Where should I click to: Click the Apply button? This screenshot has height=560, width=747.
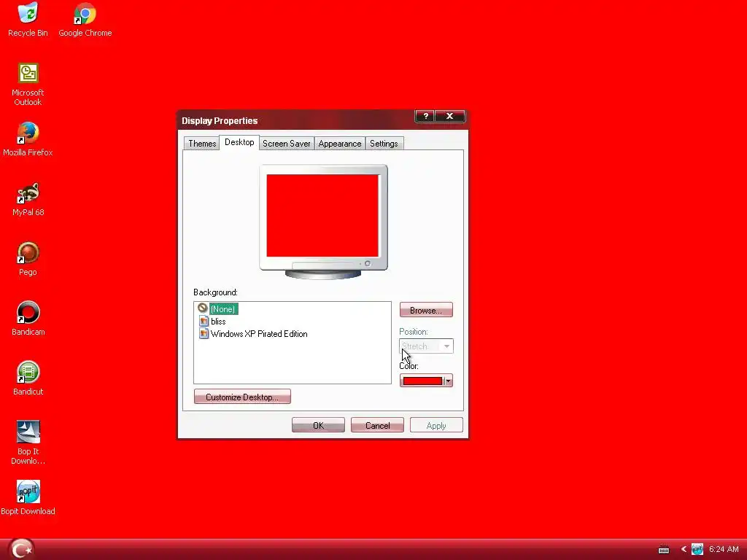(436, 425)
